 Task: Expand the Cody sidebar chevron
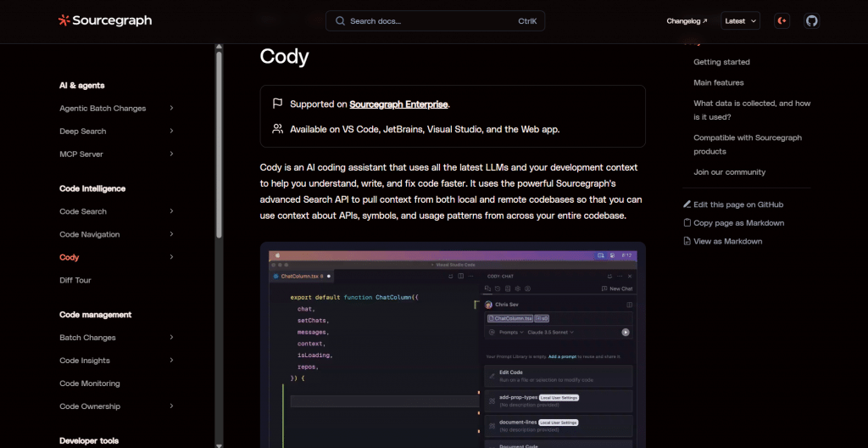tap(171, 257)
